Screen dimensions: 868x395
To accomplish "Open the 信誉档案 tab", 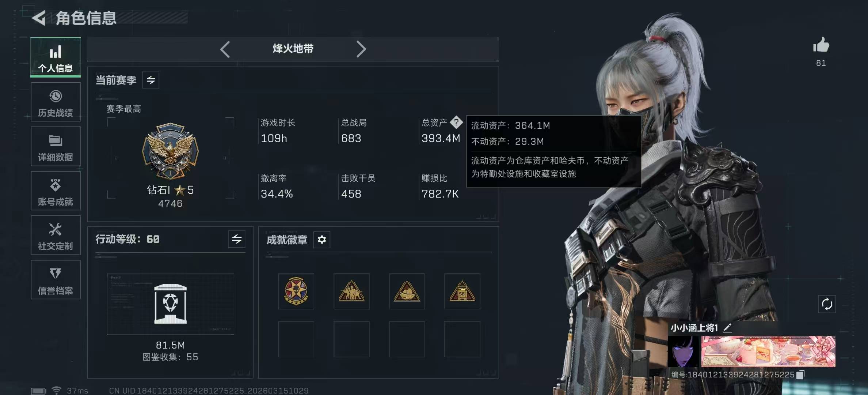I will coord(56,280).
